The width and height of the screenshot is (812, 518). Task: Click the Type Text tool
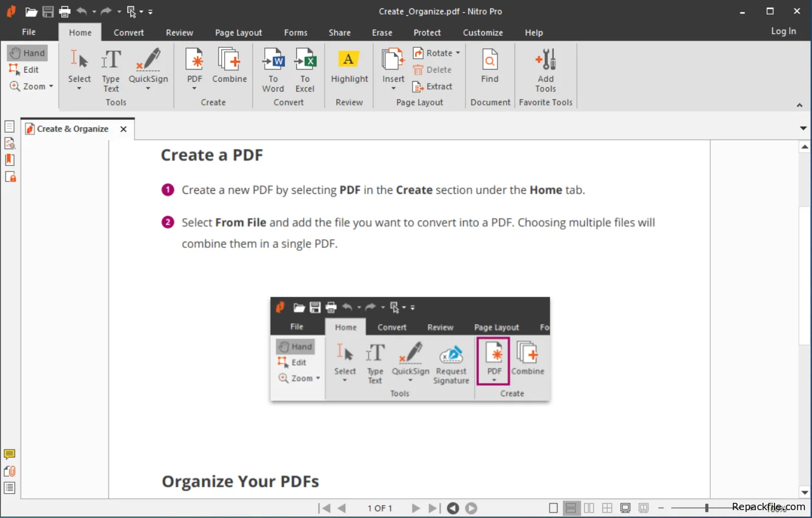111,71
